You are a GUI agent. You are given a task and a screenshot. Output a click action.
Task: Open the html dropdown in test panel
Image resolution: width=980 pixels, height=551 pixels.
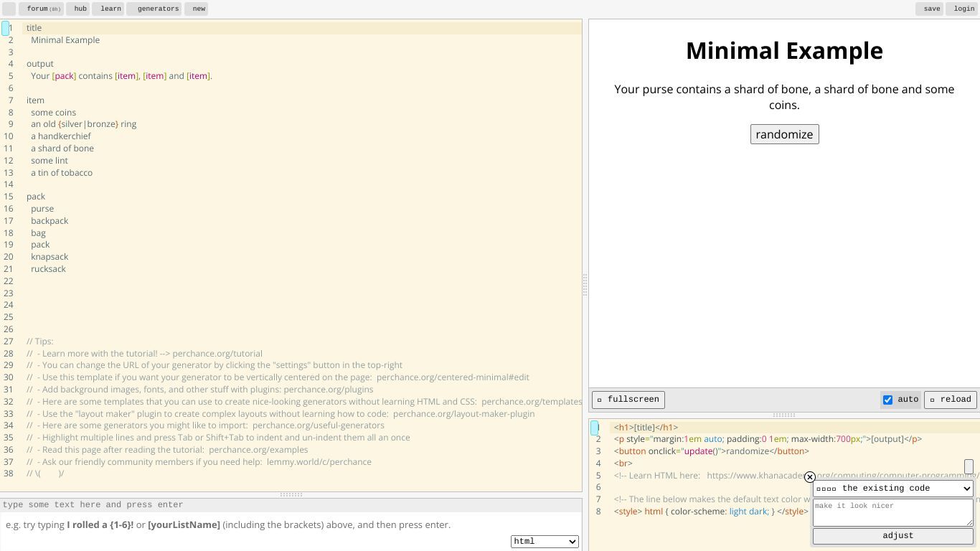[545, 542]
